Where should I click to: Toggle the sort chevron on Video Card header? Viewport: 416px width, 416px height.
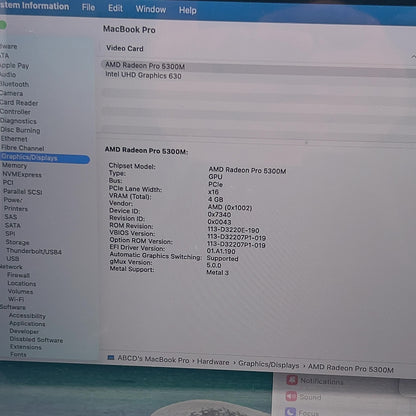point(413,57)
